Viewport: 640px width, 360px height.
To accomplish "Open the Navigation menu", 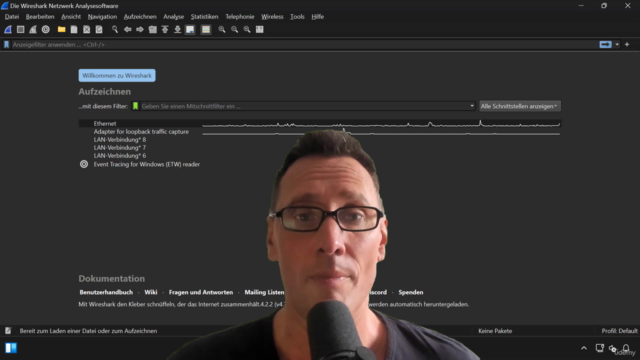I will pos(102,17).
